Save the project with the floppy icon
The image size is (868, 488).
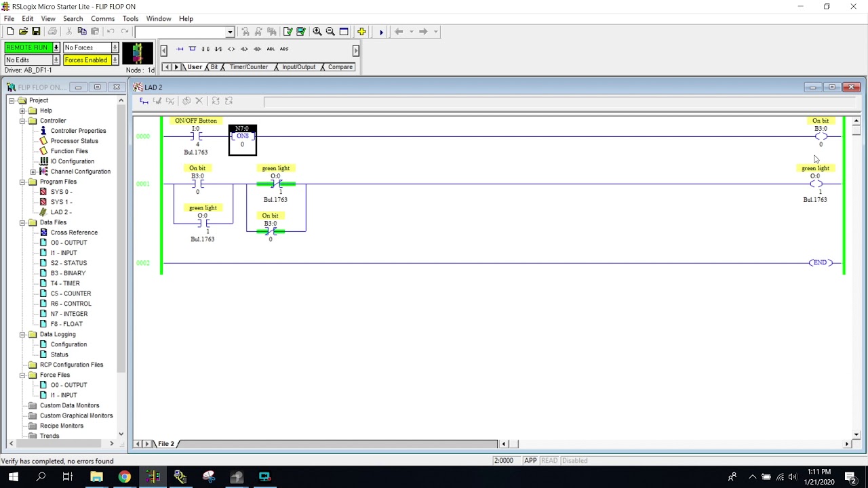pos(36,32)
